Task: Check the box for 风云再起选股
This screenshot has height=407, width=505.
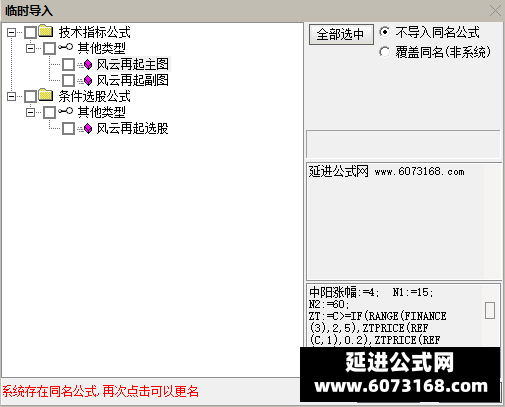Action: click(69, 128)
